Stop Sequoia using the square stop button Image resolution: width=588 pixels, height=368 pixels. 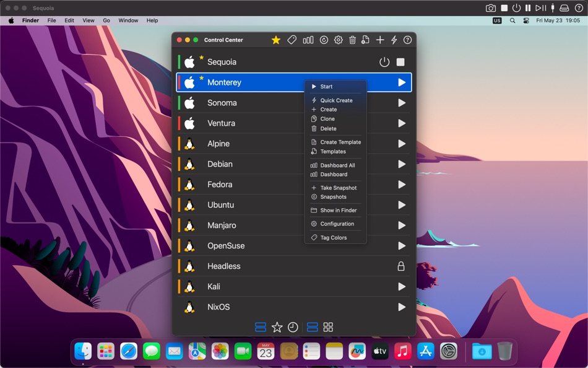click(401, 61)
